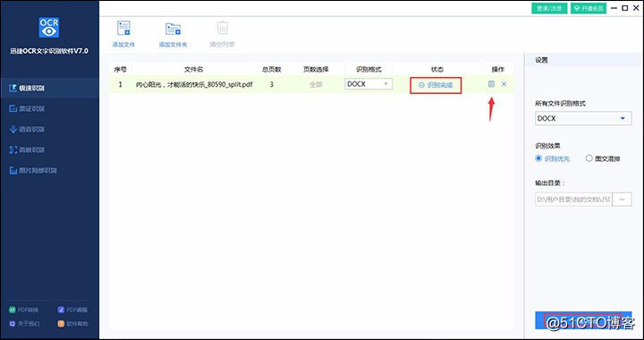The height and width of the screenshot is (340, 644).
Task: Click the 文件名 column header
Action: [x=194, y=70]
